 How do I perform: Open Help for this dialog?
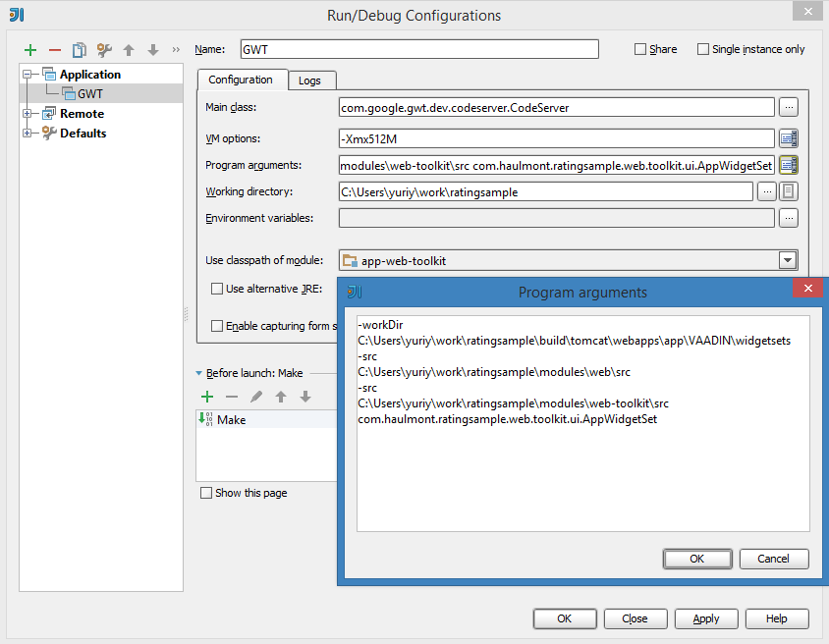[x=777, y=618]
